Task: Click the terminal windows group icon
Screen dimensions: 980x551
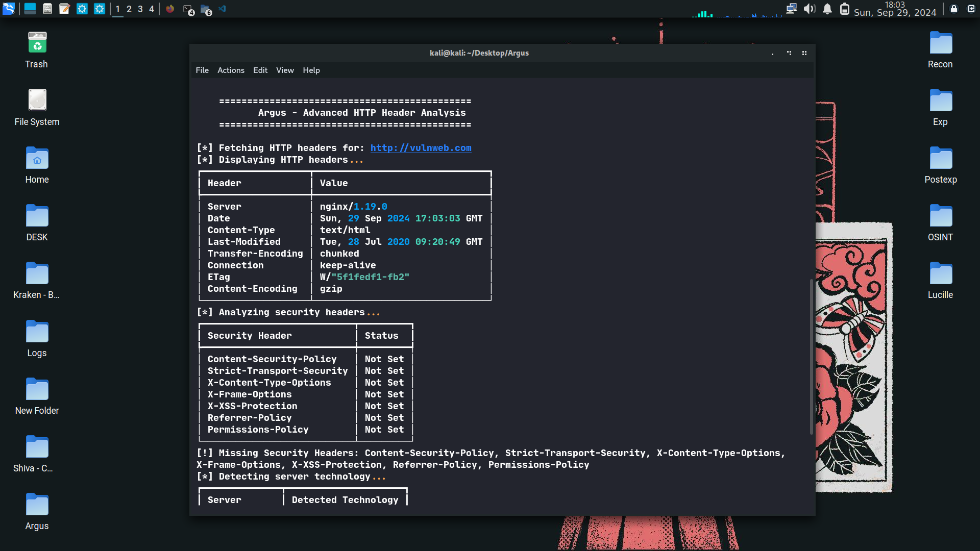Action: click(x=188, y=10)
